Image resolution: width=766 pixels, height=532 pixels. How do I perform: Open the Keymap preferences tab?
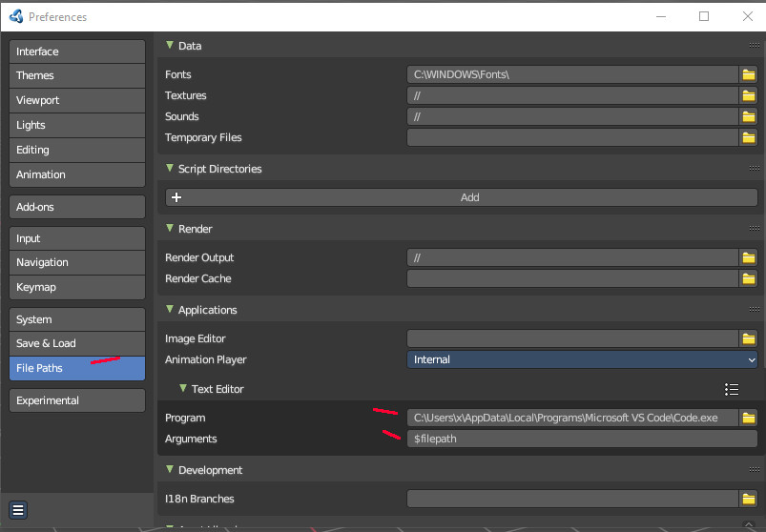[x=77, y=288]
